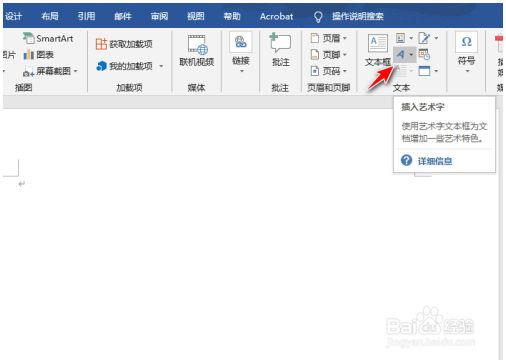Insert an object icon in text group
This screenshot has width=506, height=363.
tap(424, 71)
